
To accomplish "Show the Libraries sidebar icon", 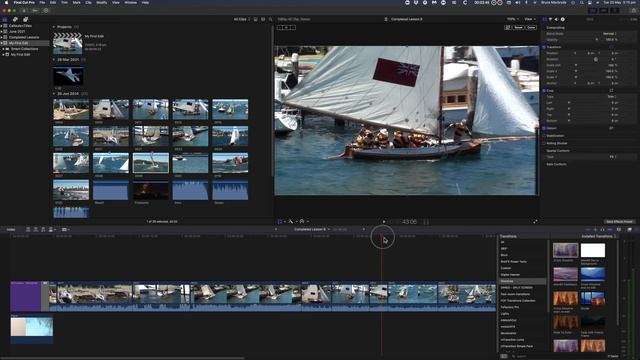I will (5, 19).
